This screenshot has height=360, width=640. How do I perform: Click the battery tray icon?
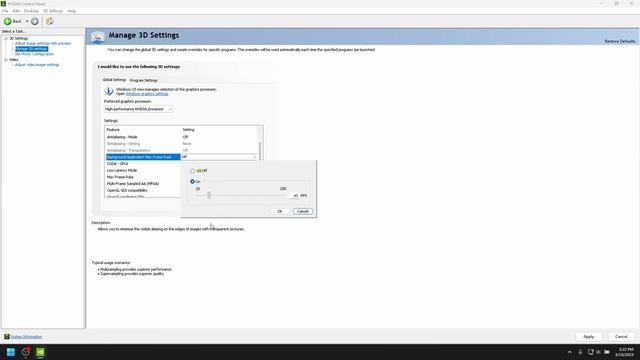click(x=607, y=352)
